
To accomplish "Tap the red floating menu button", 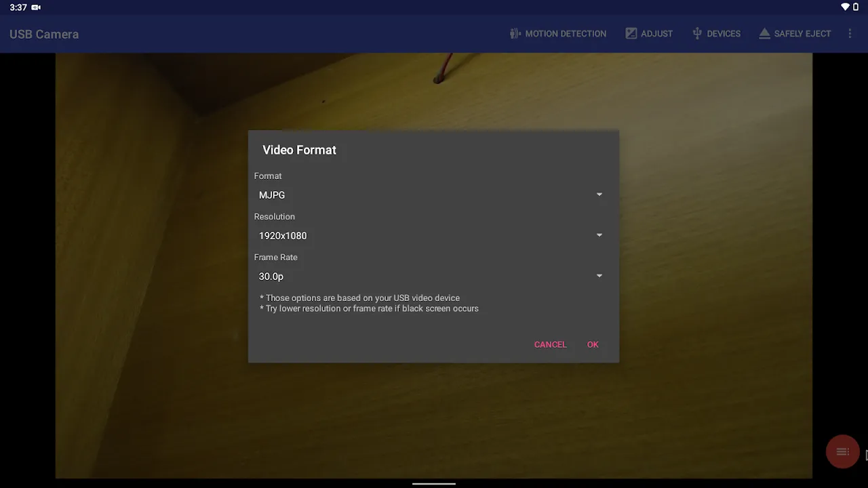I will [x=842, y=451].
